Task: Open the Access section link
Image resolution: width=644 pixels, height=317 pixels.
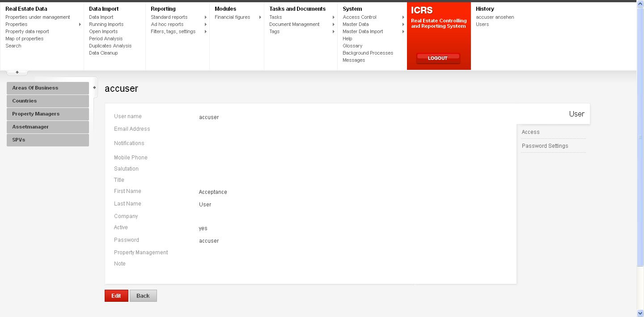Action: (x=530, y=132)
